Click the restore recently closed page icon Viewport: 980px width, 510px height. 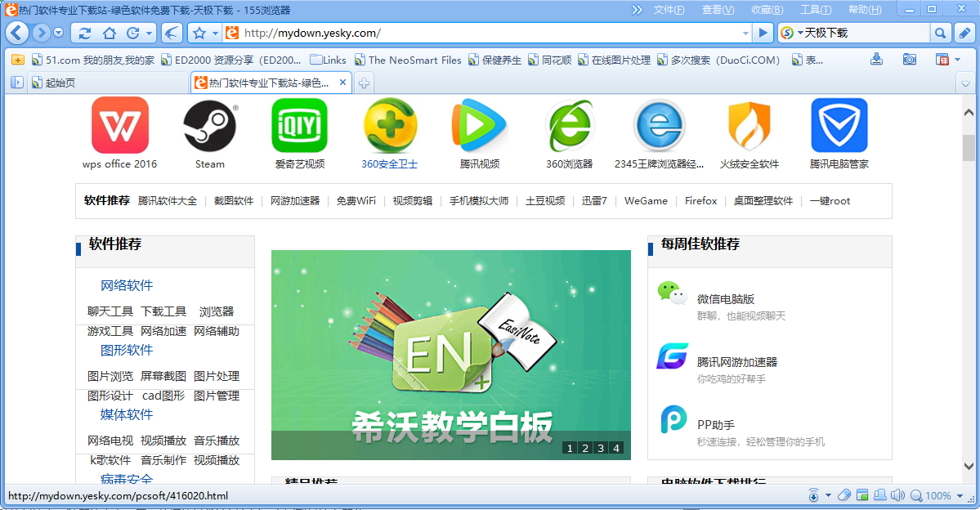tap(133, 34)
